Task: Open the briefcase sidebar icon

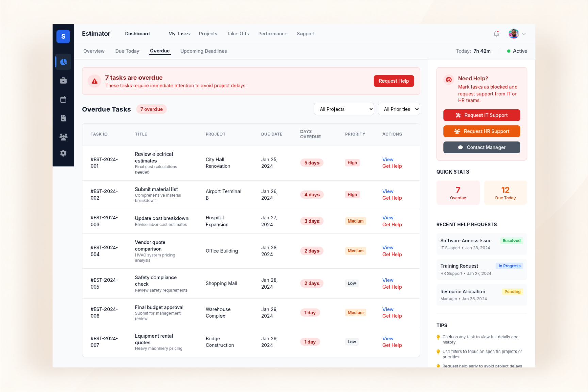Action: click(x=63, y=81)
